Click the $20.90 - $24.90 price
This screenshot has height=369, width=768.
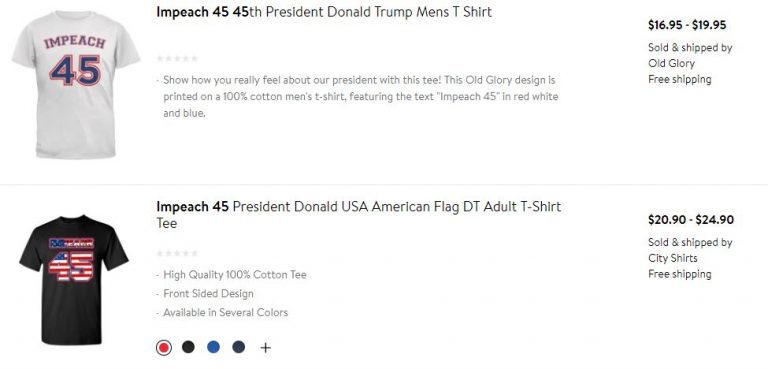click(691, 220)
